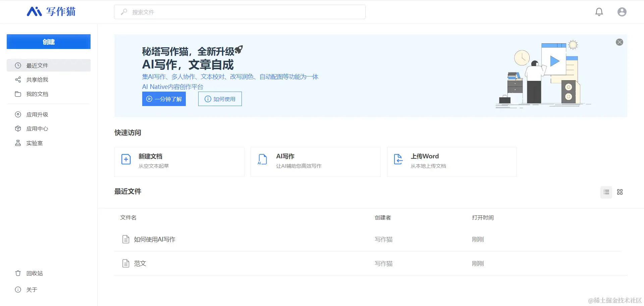Screen dimensions: 644x306
Task: Open 关于 in the sidebar
Action: pos(49,290)
